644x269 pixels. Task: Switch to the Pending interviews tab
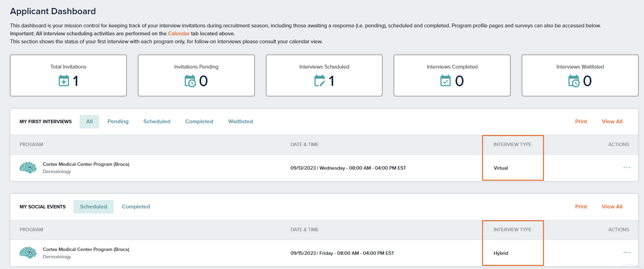[118, 122]
